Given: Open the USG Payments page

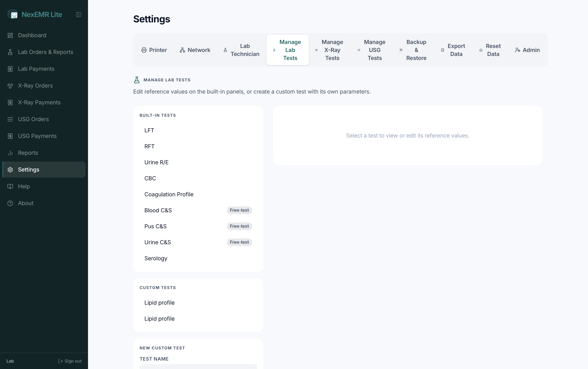Looking at the screenshot, I should point(44,136).
